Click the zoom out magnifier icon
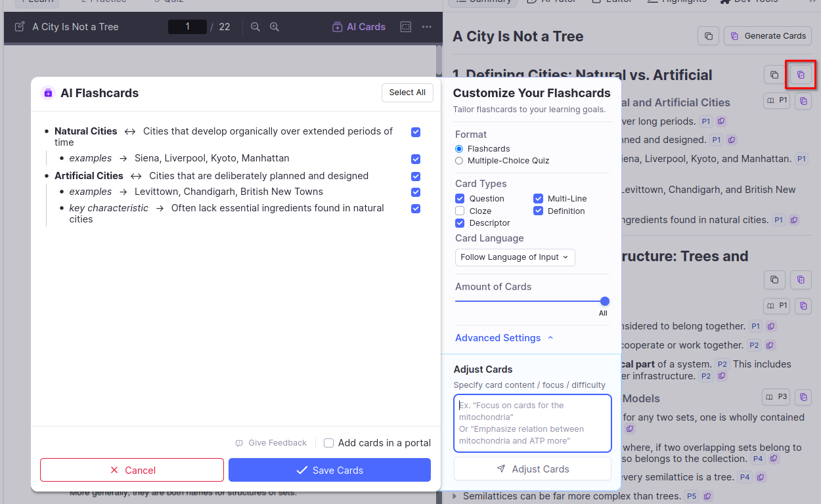 255,27
